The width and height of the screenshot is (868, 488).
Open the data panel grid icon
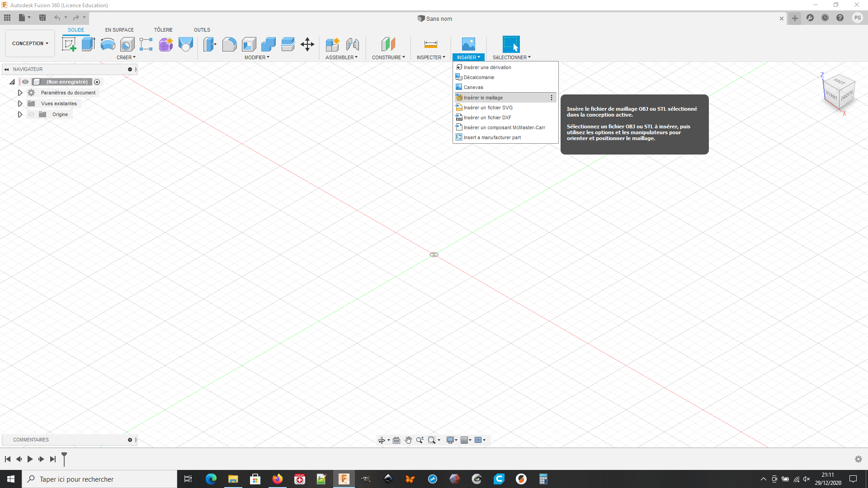7,18
